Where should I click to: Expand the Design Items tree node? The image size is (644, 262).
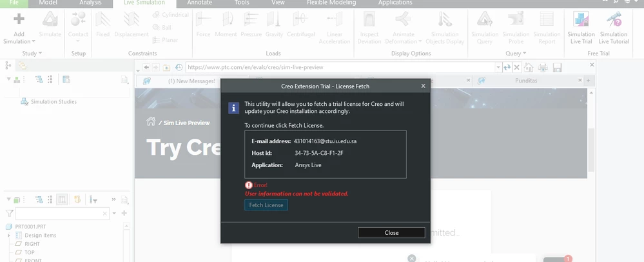(x=9, y=236)
